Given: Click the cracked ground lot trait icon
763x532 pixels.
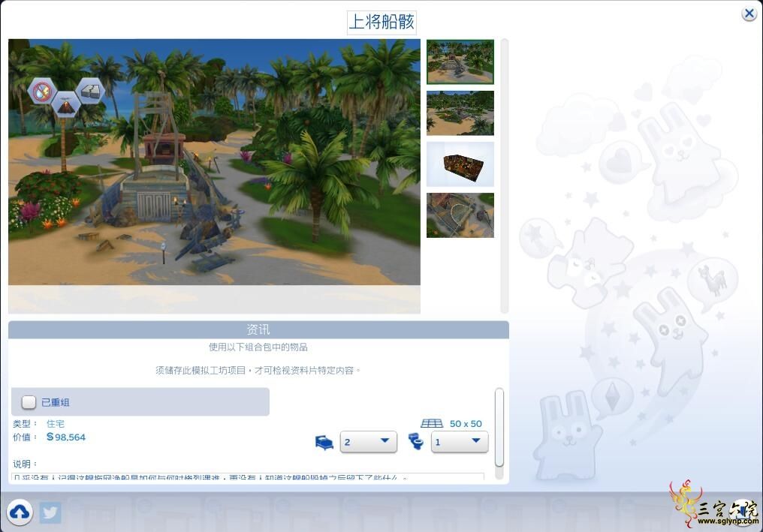Looking at the screenshot, I should pyautogui.click(x=91, y=91).
